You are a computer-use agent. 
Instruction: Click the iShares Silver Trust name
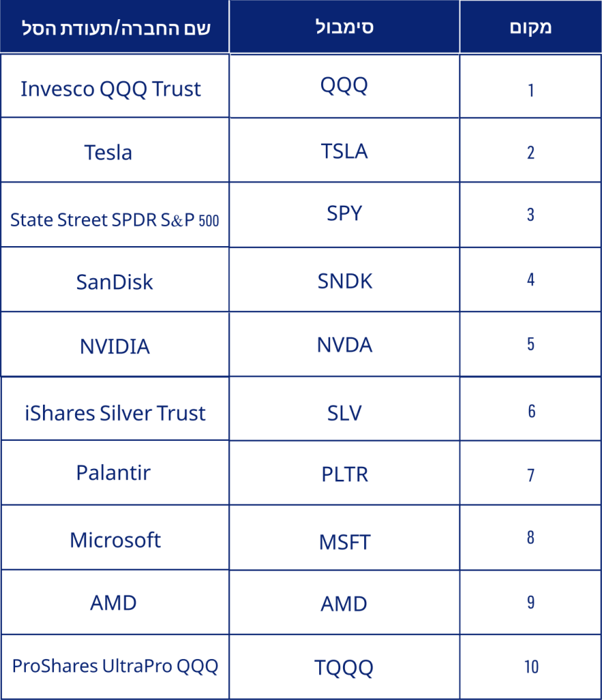point(115,413)
